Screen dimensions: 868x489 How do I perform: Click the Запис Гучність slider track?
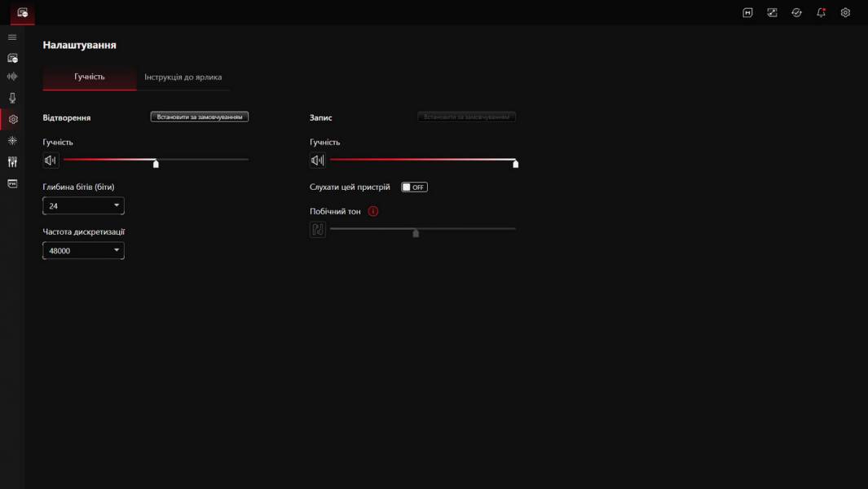tap(423, 160)
